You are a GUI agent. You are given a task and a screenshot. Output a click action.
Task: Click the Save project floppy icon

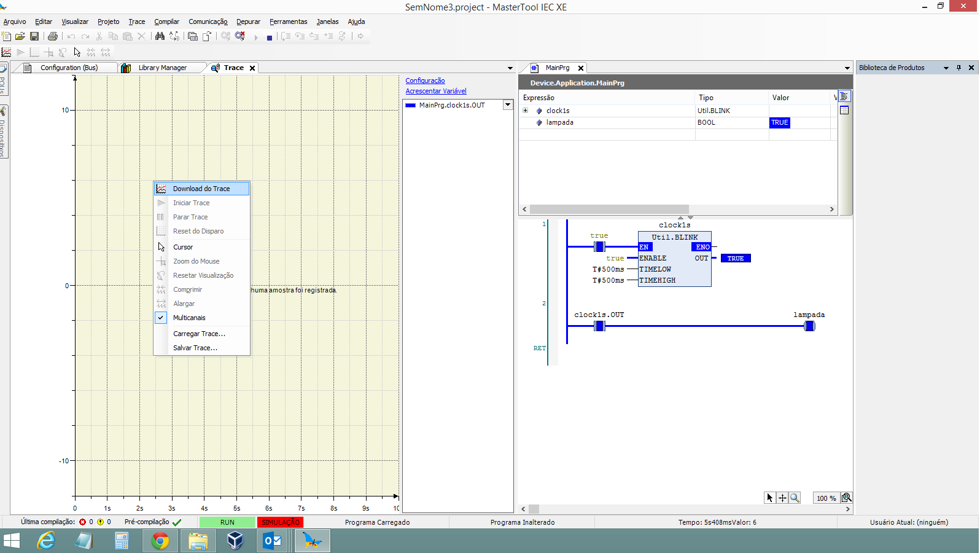coord(34,37)
